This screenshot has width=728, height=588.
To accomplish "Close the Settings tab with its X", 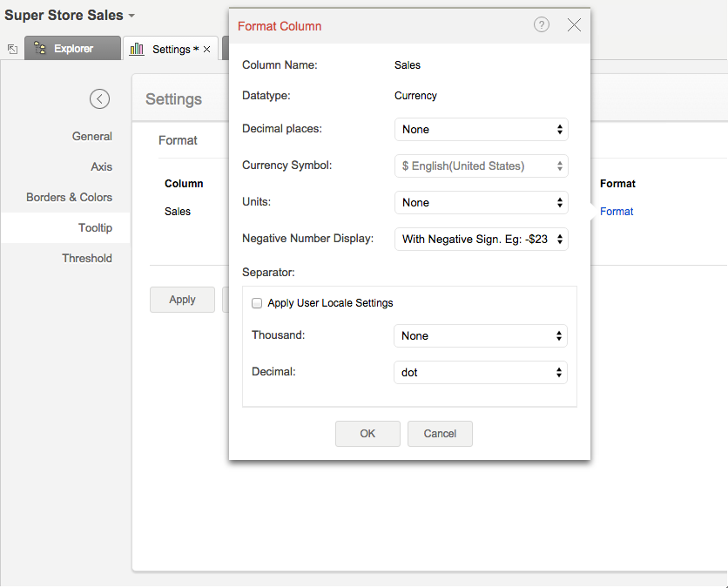I will pyautogui.click(x=206, y=50).
